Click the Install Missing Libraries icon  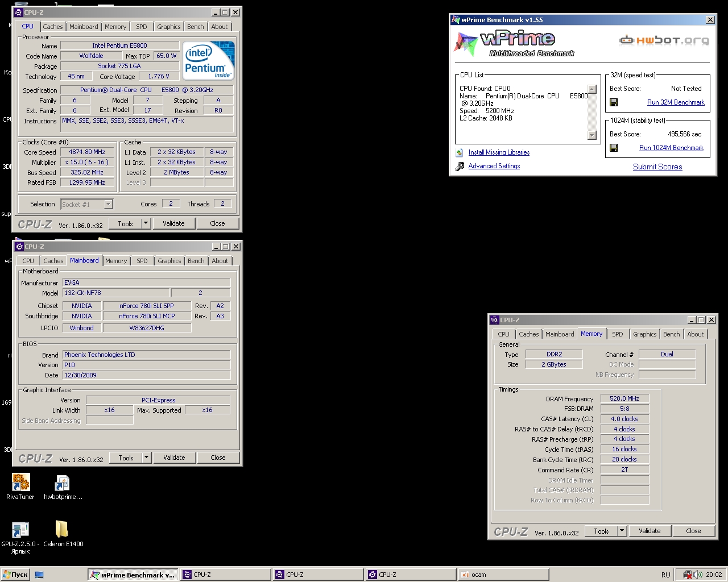tap(460, 152)
